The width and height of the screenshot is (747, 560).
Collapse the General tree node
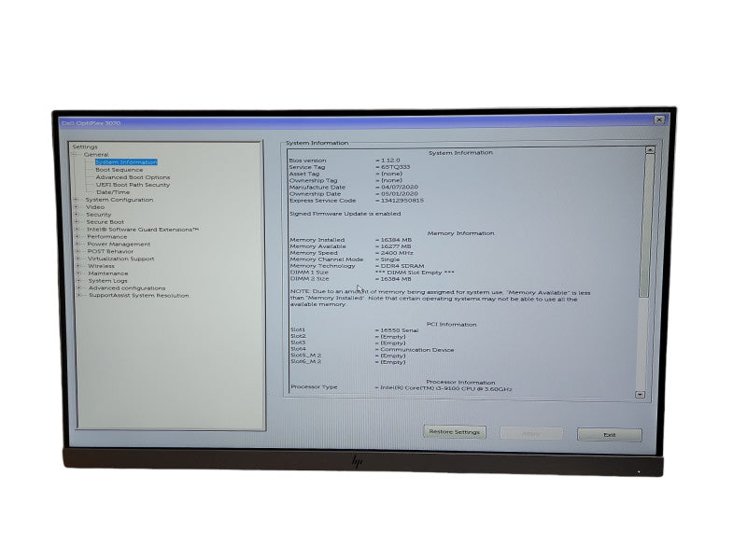coord(75,155)
